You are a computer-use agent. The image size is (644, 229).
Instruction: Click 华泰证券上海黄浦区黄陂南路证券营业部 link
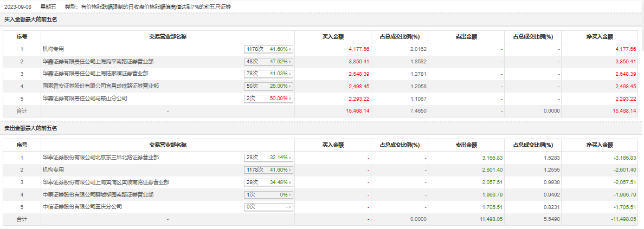[x=106, y=182]
